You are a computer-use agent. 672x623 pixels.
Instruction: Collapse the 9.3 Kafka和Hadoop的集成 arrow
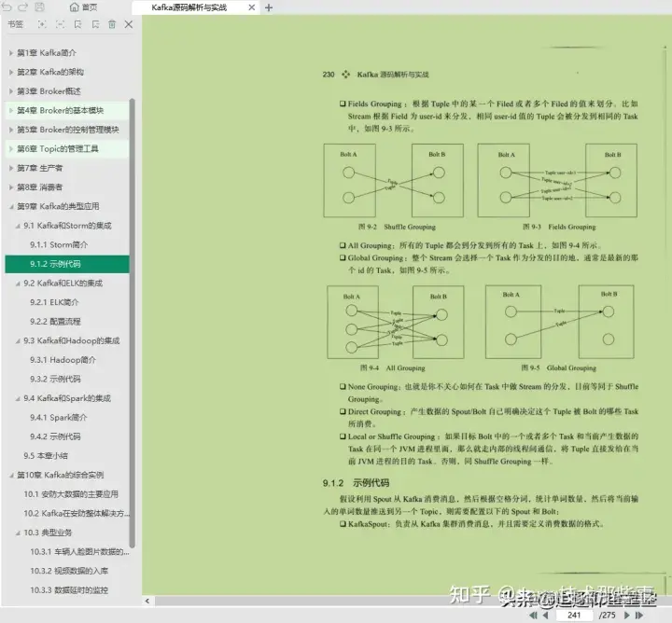(x=18, y=340)
